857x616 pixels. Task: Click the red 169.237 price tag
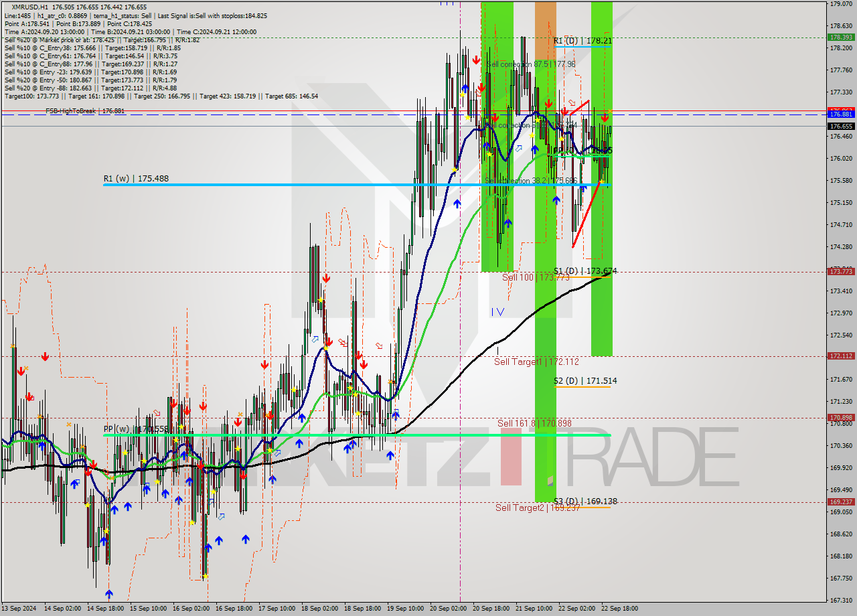pyautogui.click(x=841, y=502)
